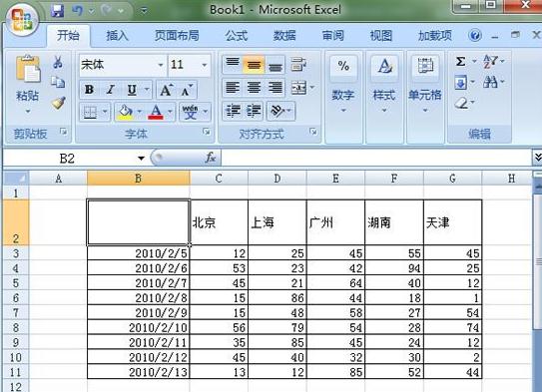Image resolution: width=542 pixels, height=392 pixels.
Task: Click the Increase Font Size icon
Action: coord(167,90)
